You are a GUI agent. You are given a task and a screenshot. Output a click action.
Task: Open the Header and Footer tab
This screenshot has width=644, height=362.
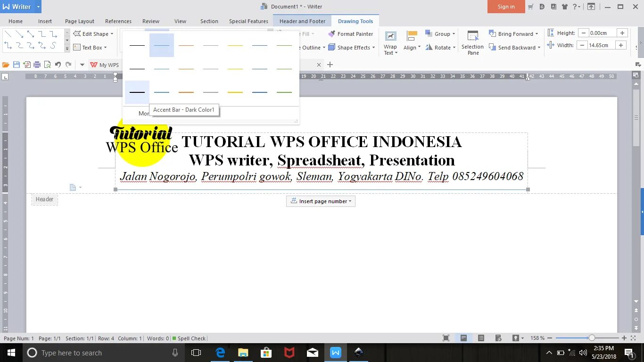[302, 21]
